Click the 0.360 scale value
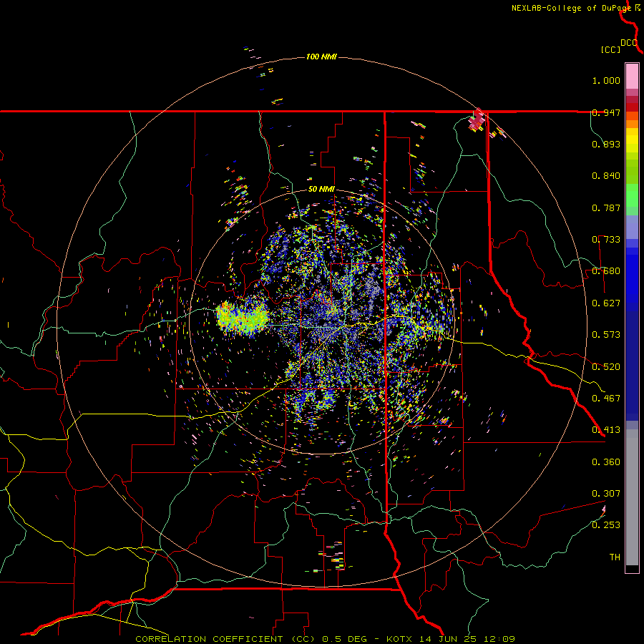The image size is (644, 644). 606,462
